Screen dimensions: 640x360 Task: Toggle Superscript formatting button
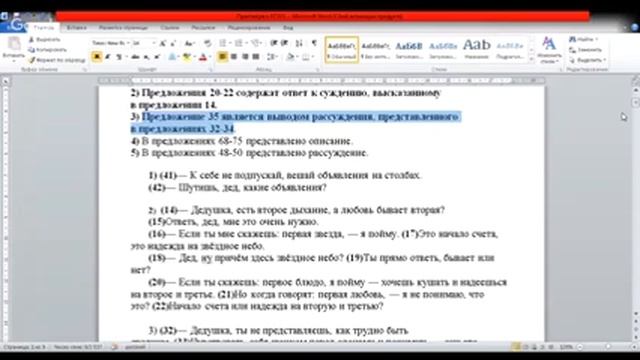(x=157, y=57)
